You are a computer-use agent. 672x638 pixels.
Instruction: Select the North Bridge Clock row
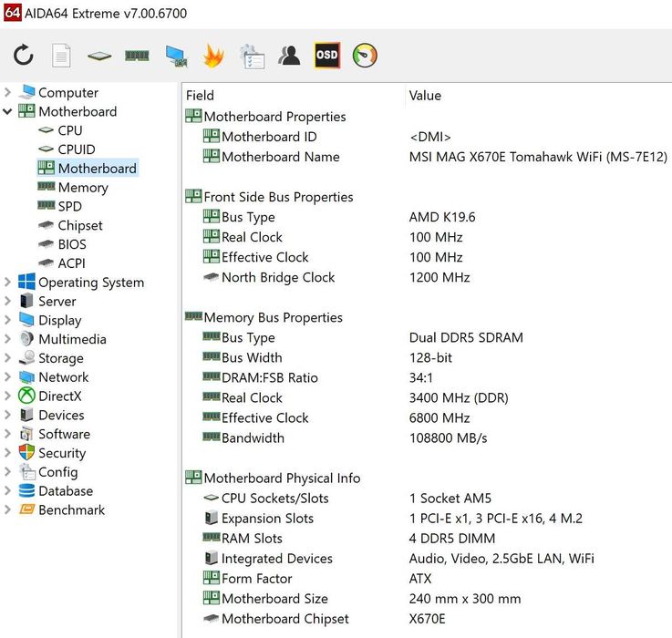point(336,277)
